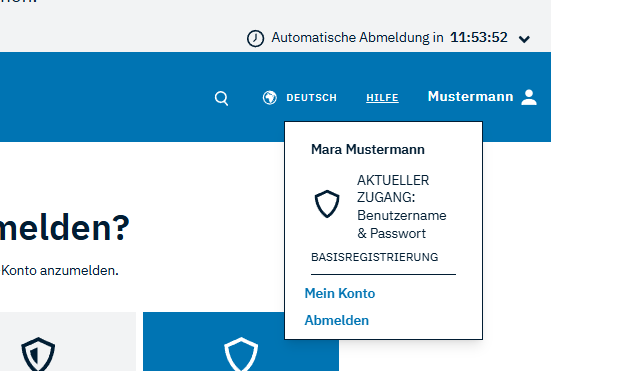Expand the automatic logout timer chevron

[524, 39]
